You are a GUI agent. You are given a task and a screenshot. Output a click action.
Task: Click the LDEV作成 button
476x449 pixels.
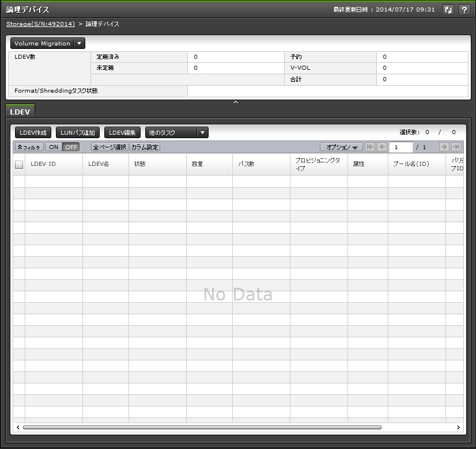(33, 132)
